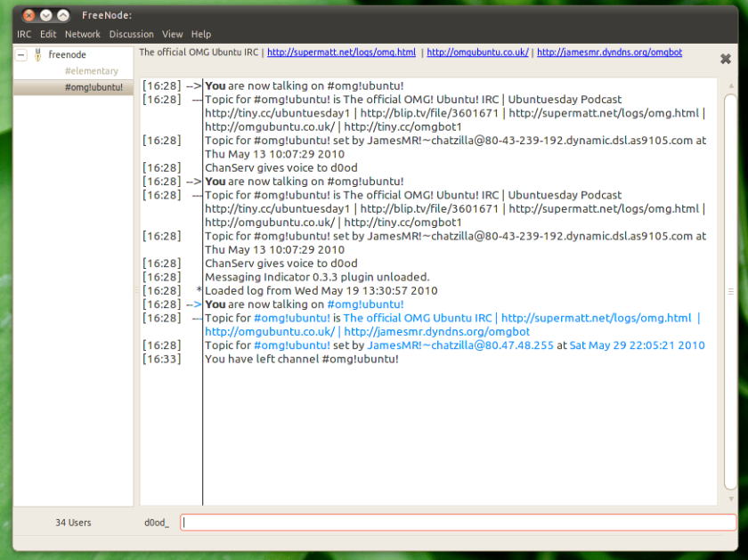Click blue jamesmr.dyndns.org/omgbot link in chat log
The image size is (748, 560).
pos(436,331)
